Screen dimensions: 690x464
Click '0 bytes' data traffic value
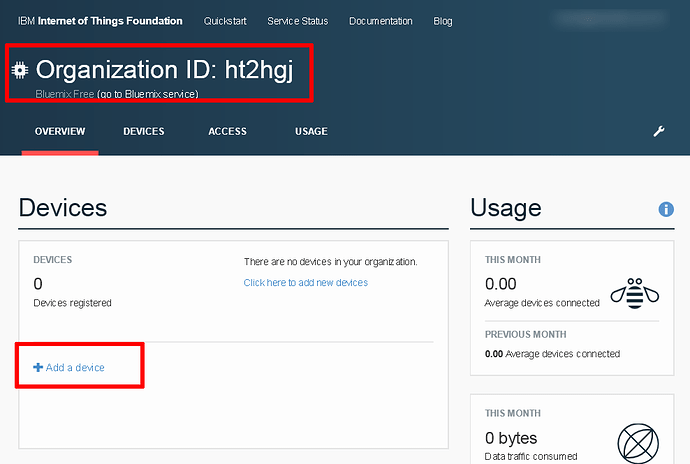tap(511, 438)
